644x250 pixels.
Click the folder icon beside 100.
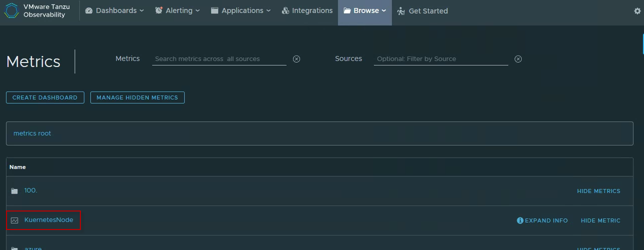click(x=14, y=191)
